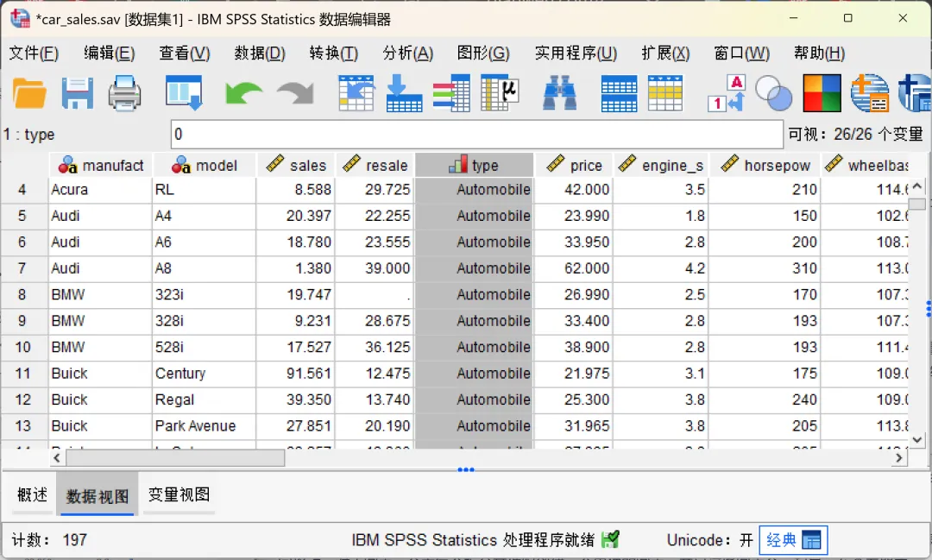Click vertical scrollbar up arrow
The width and height of the screenshot is (932, 560).
coord(917,186)
